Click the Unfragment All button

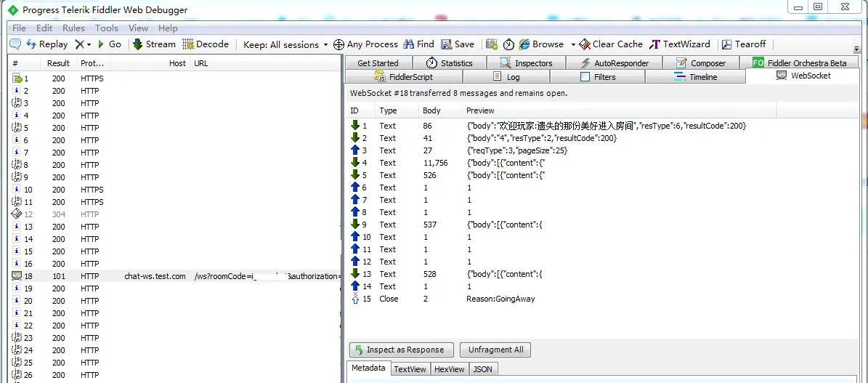click(x=495, y=350)
